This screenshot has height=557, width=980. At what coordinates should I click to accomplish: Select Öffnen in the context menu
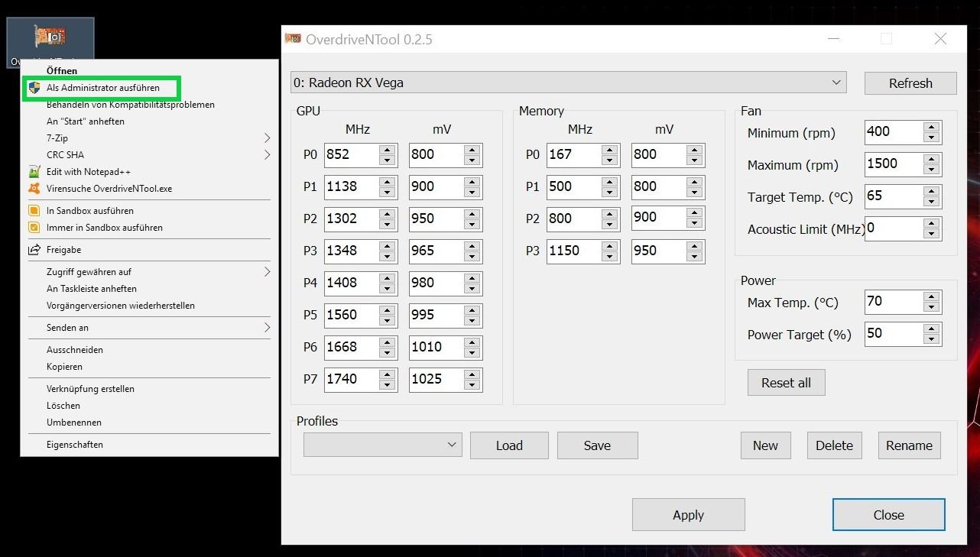(148, 71)
